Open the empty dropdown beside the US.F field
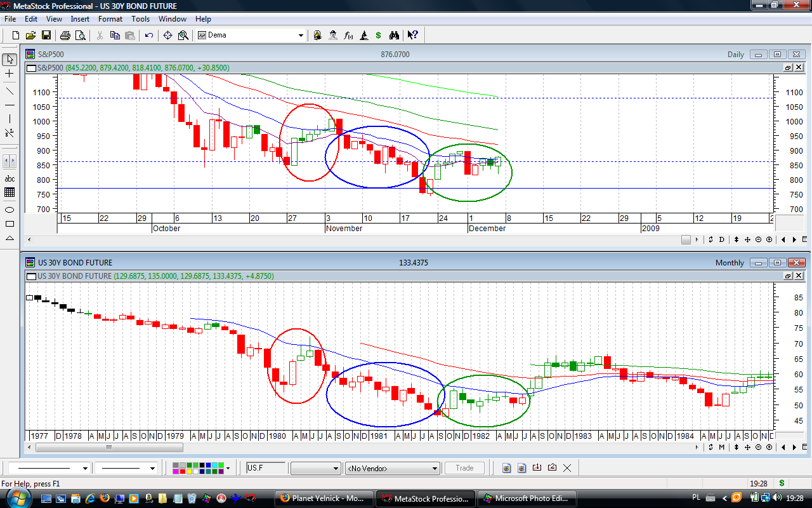Screen dimensions: 812x508 click(316, 468)
